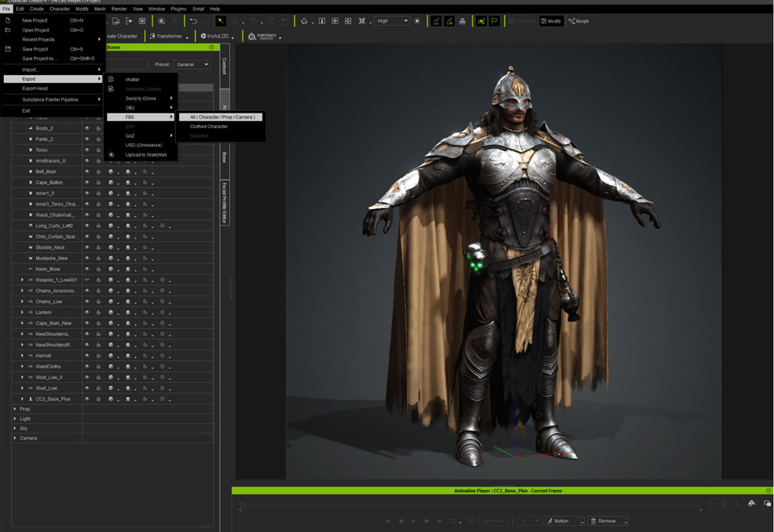This screenshot has height=532, width=774.
Task: Open the Scene panel settings gear
Action: 211,47
